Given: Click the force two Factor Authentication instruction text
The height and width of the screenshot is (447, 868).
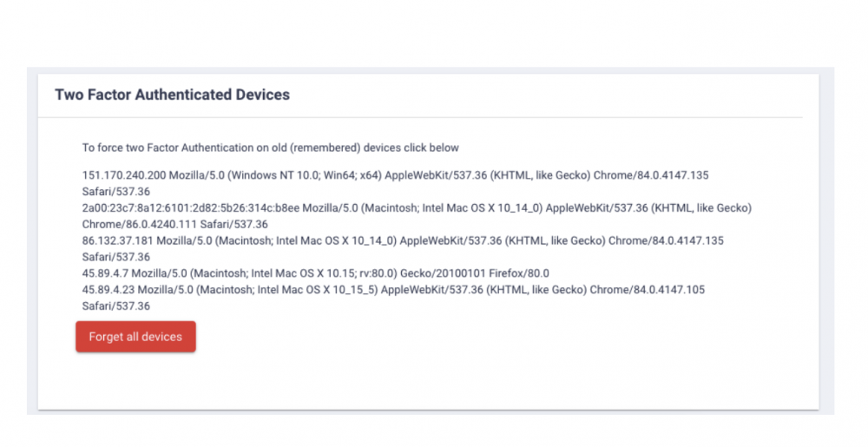Looking at the screenshot, I should (270, 148).
